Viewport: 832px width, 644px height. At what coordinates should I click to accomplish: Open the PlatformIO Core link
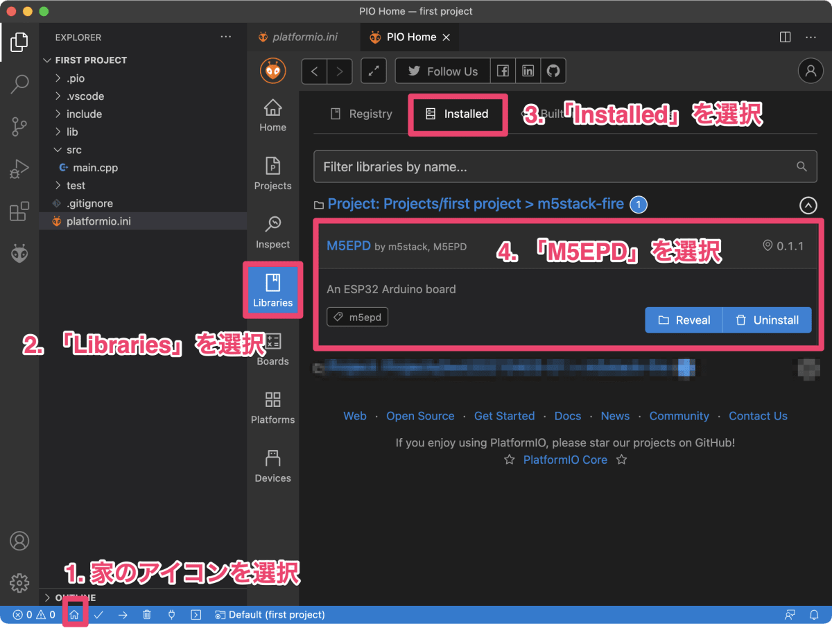(x=565, y=460)
